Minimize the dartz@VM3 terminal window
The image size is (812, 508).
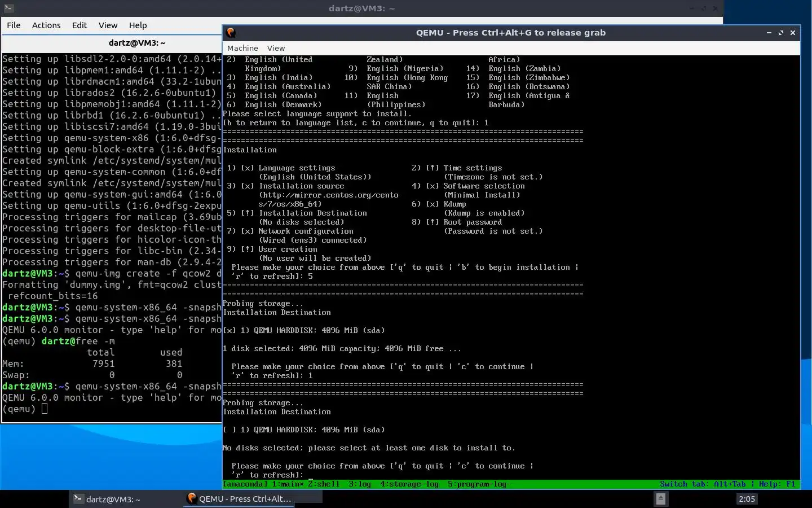point(692,8)
